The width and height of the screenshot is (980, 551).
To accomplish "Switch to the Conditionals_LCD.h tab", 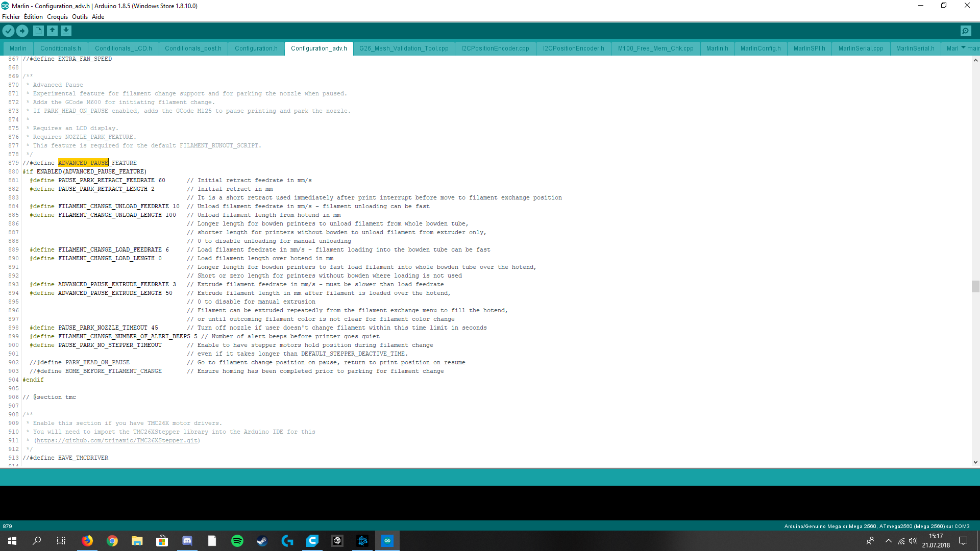I will [123, 48].
